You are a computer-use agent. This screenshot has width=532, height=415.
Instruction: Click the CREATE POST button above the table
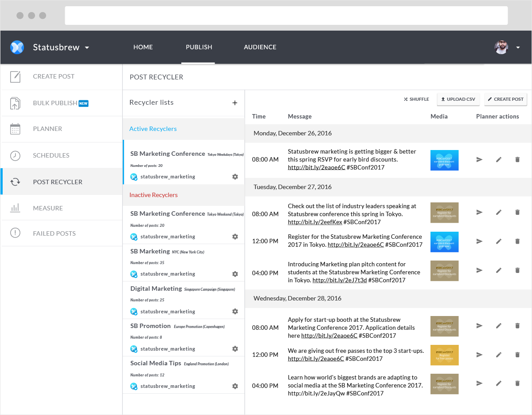tap(505, 99)
